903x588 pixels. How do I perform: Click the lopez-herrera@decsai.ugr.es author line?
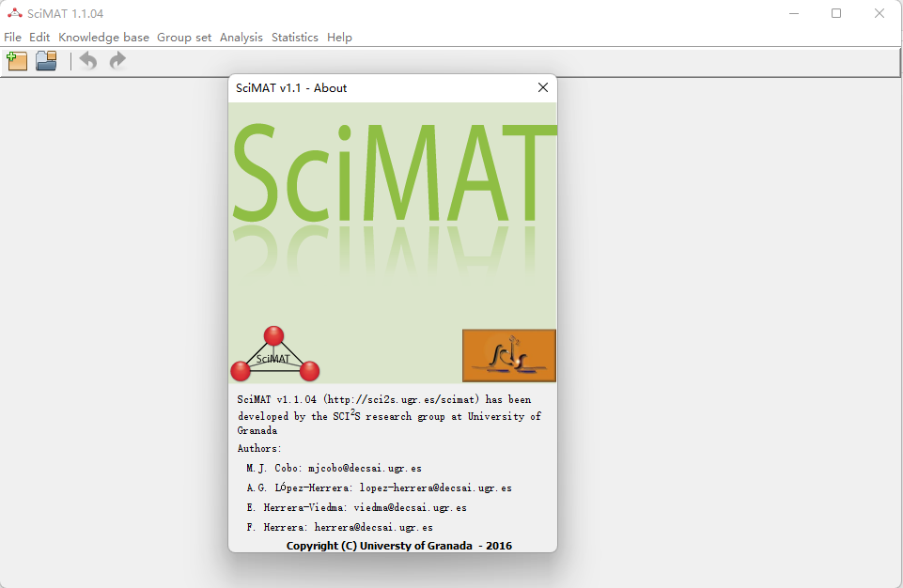coord(379,487)
